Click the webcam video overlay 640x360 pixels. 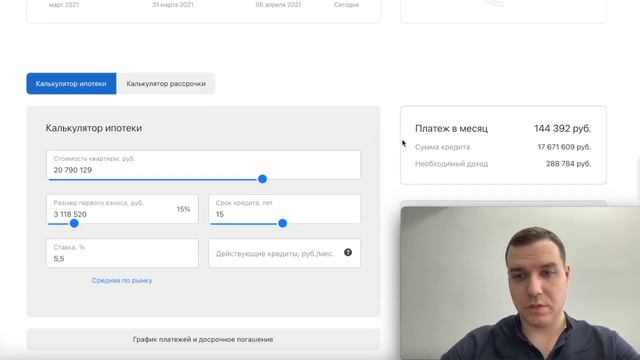coord(520,283)
